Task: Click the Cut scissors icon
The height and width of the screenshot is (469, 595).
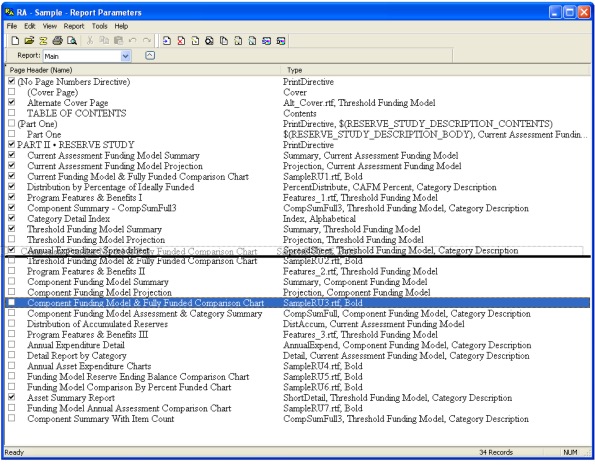Action: pos(90,41)
